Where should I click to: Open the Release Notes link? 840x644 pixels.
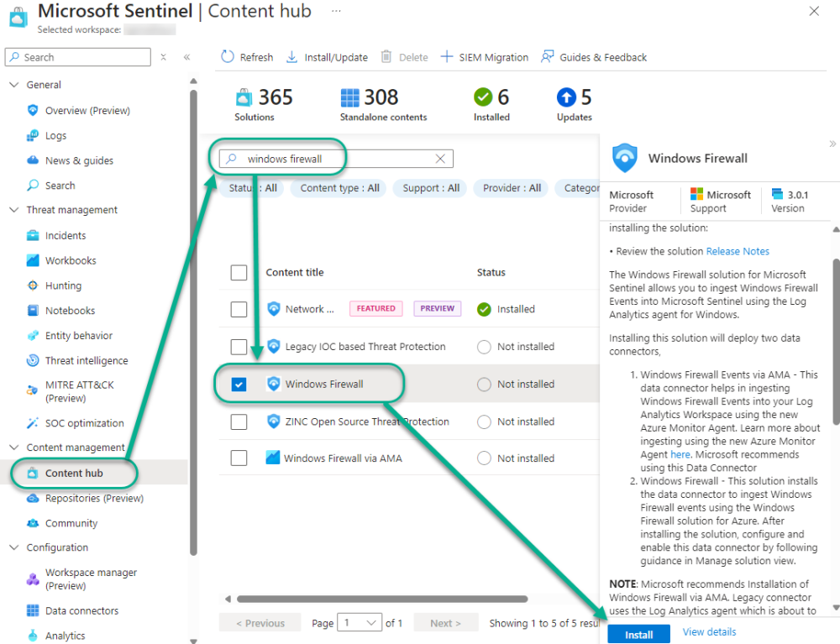(x=738, y=250)
